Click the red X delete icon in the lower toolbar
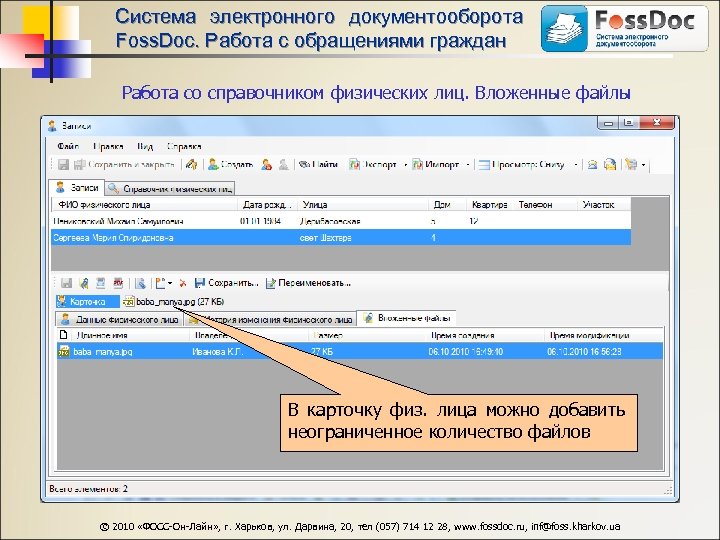This screenshot has width=720, height=540. point(183,283)
